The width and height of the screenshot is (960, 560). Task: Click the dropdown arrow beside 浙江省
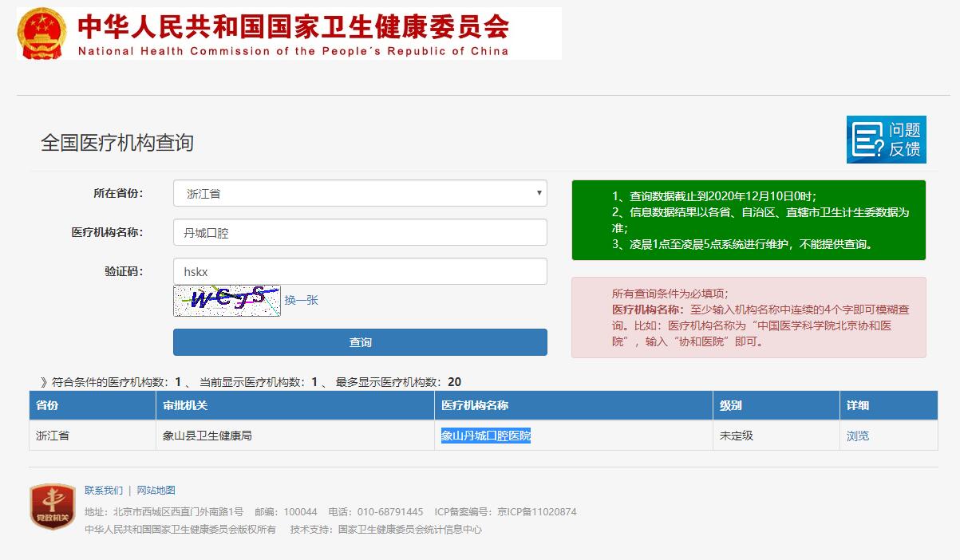click(537, 192)
